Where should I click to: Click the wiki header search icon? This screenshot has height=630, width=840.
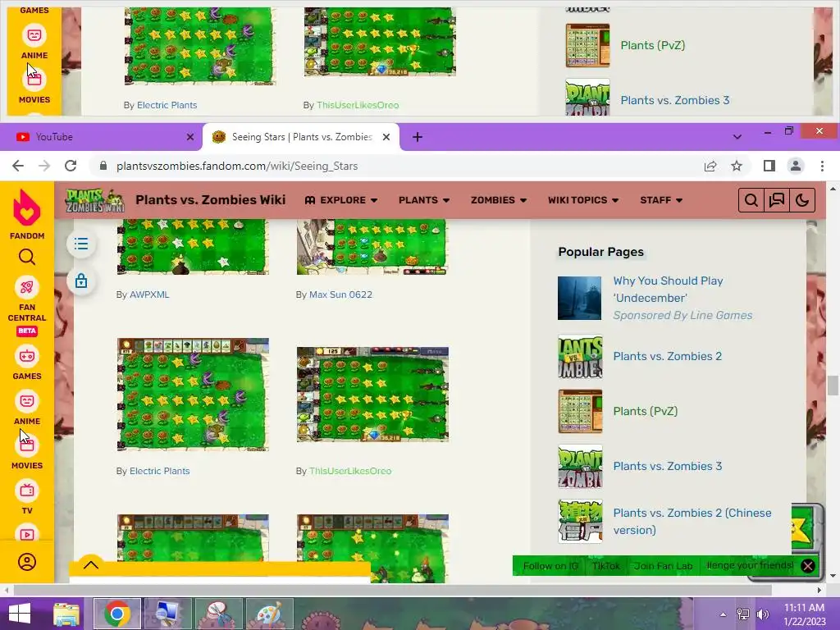[x=751, y=200]
